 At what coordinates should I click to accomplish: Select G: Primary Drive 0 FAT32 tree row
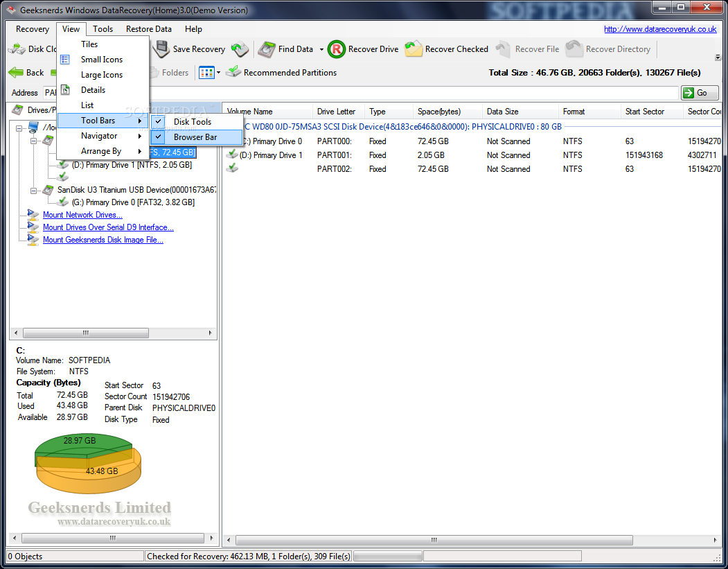click(x=133, y=202)
